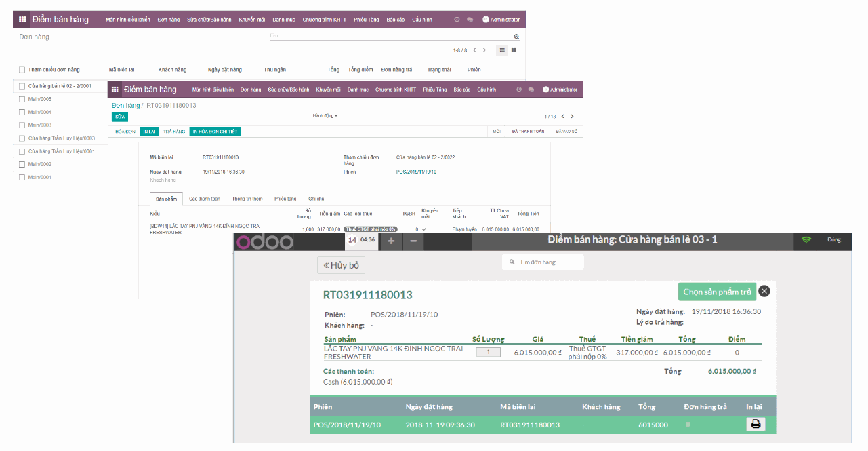
Task: Open the apps grid icon top-left
Action: (x=22, y=20)
